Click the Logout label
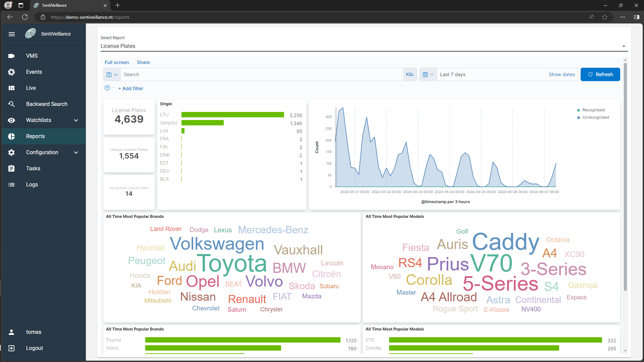The height and width of the screenshot is (362, 644). pyautogui.click(x=35, y=348)
